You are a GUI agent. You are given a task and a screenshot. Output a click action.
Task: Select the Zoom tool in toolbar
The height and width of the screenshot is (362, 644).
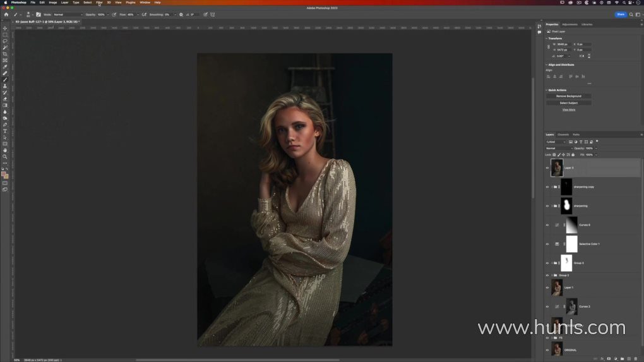click(5, 157)
